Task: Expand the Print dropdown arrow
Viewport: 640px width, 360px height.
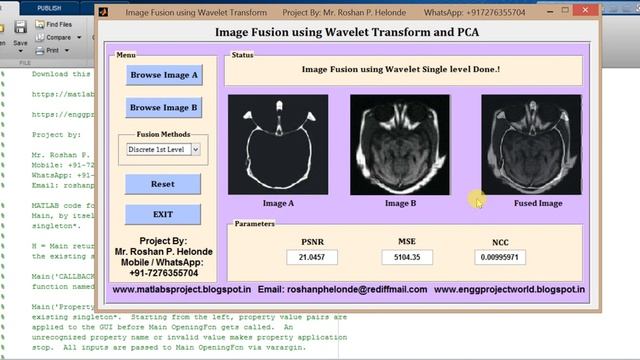Action: click(67, 51)
